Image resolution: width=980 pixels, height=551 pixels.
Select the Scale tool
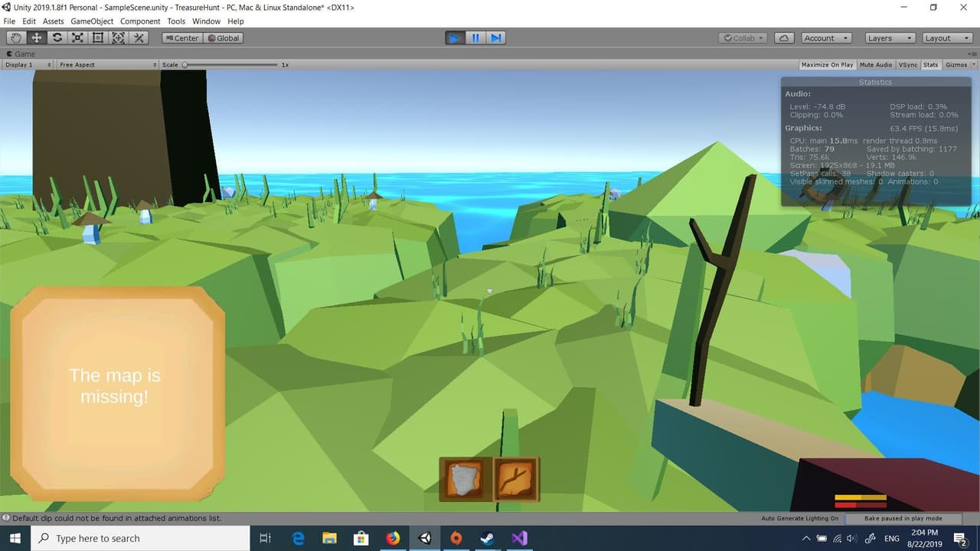[77, 37]
